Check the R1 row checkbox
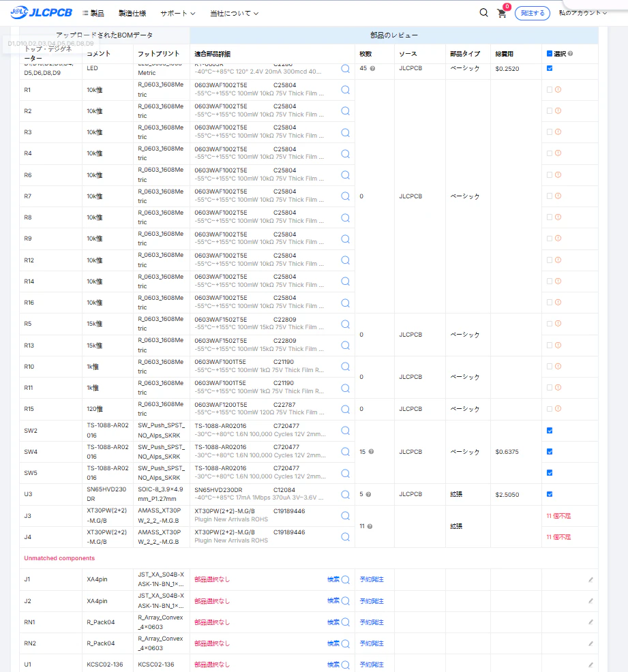This screenshot has height=672, width=628. (550, 89)
